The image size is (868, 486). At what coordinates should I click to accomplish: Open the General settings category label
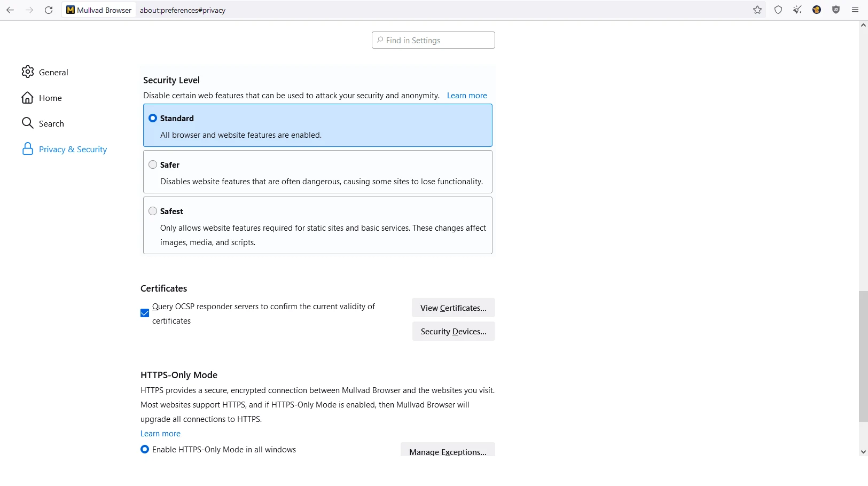pos(53,72)
